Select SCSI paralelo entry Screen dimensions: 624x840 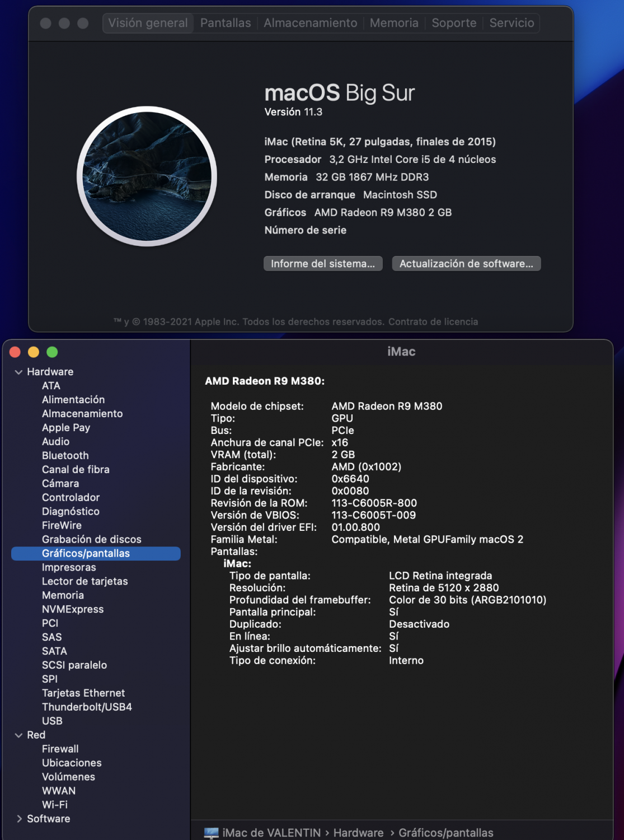click(x=74, y=665)
